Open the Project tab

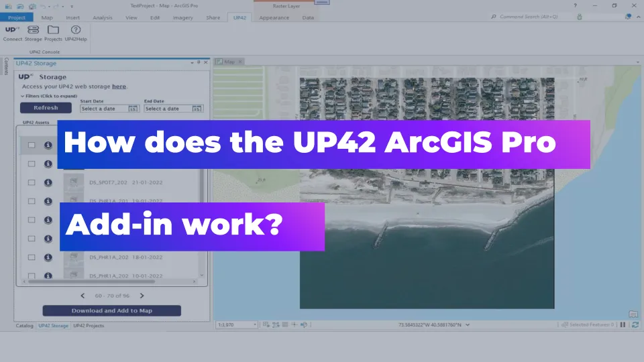16,17
